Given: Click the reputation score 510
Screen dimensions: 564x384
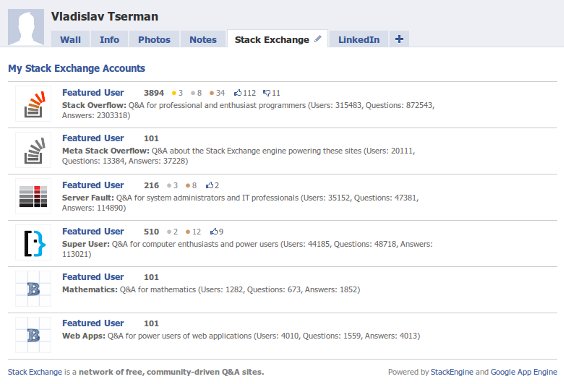Looking at the screenshot, I should (x=151, y=232).
